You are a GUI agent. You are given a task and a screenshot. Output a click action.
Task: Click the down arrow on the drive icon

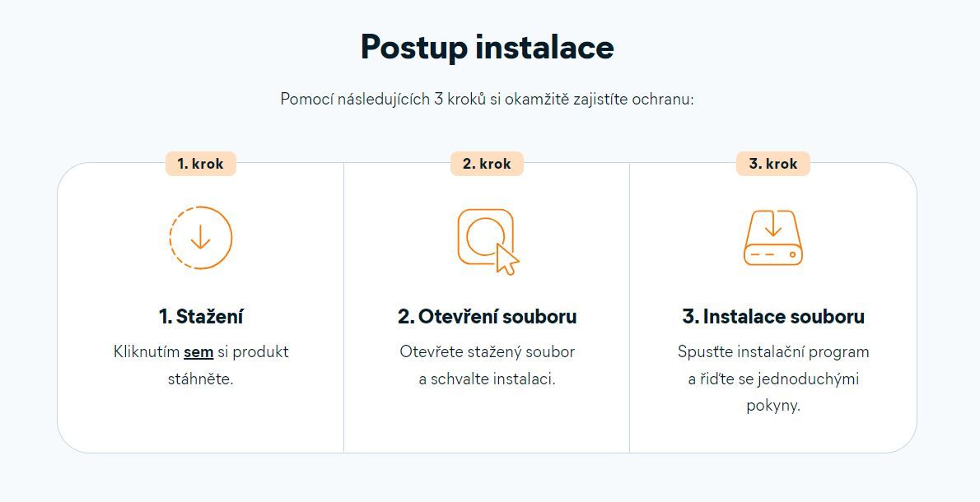point(773,225)
